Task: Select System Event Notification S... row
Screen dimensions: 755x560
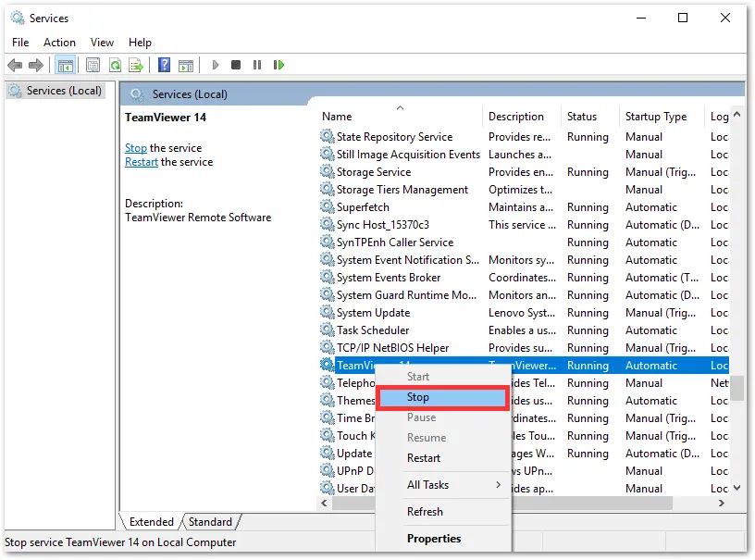Action: point(524,259)
